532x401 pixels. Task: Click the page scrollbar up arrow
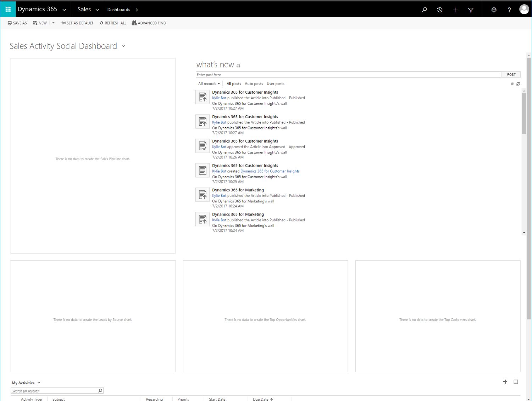528,55
